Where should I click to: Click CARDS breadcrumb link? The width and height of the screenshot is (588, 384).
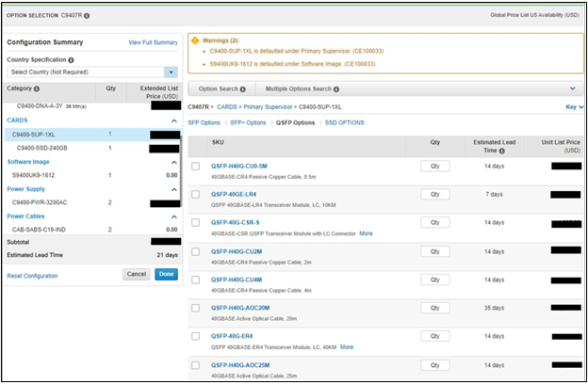coord(227,107)
